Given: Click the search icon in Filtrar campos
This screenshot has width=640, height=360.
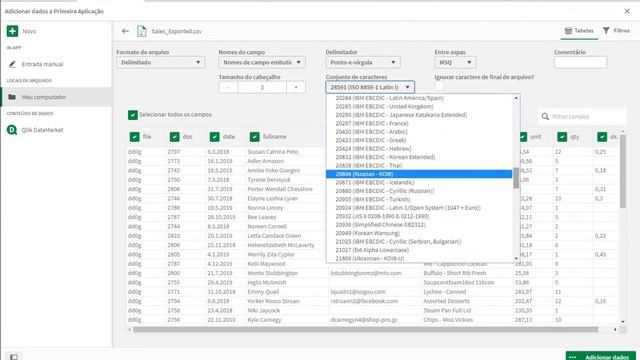Looking at the screenshot, I should (545, 117).
